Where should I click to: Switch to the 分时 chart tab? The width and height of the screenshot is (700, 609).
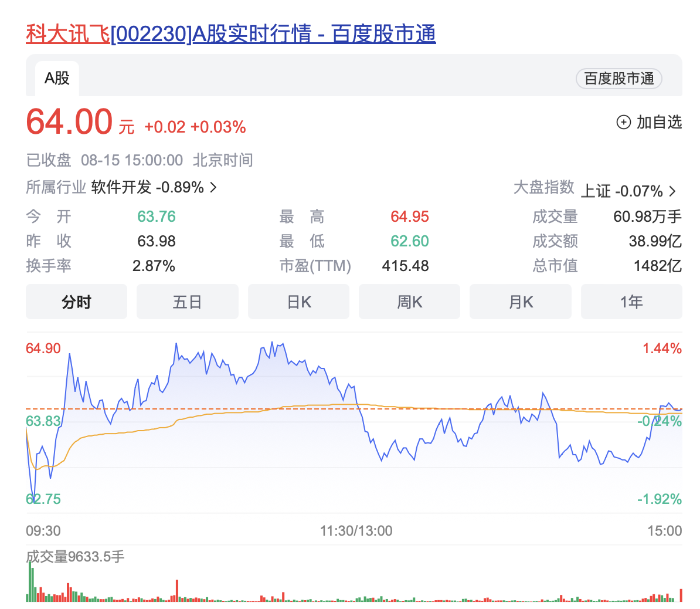pyautogui.click(x=76, y=302)
